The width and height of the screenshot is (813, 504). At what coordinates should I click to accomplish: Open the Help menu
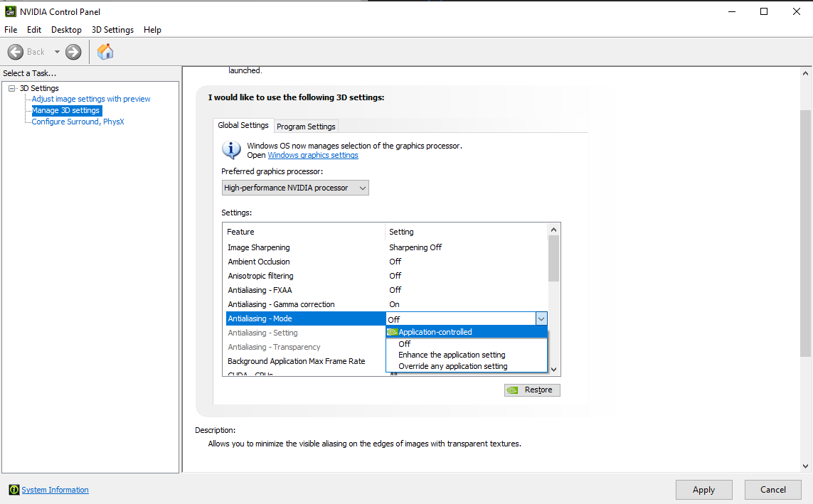[x=152, y=30]
